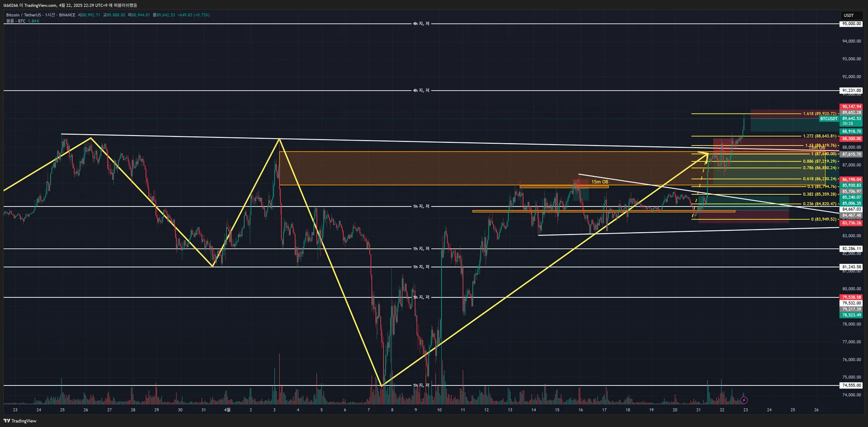868x427 pixels.
Task: Click the 15m OB label near April 16
Action: pos(599,182)
